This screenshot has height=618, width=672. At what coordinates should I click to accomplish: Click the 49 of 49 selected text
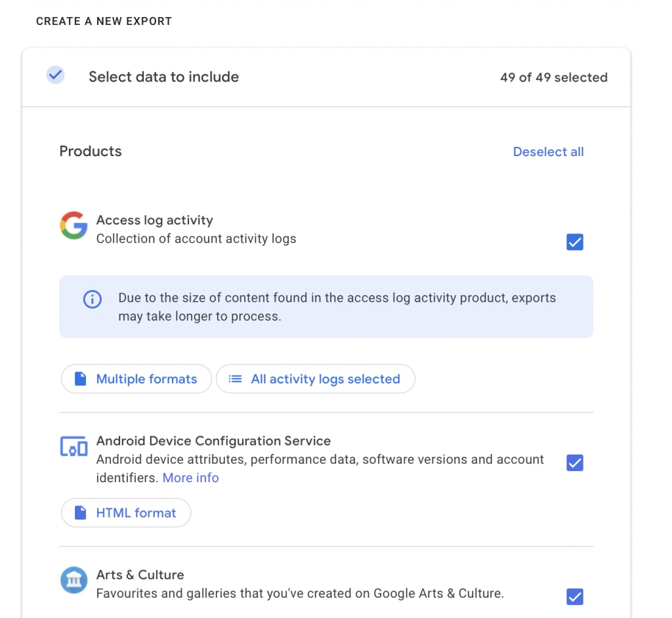[x=554, y=77]
